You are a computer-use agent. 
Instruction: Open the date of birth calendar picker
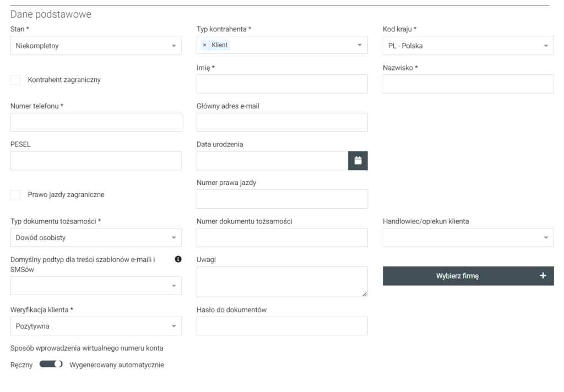click(357, 161)
